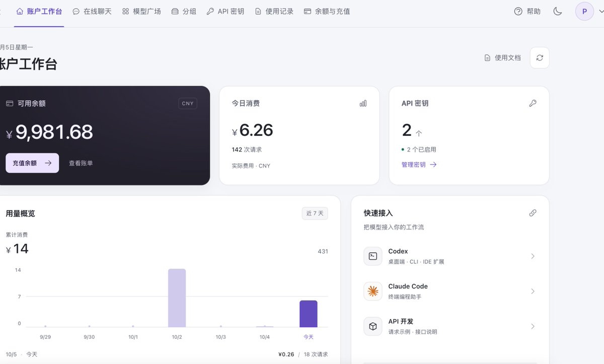Image resolution: width=604 pixels, height=364 pixels.
Task: Click the 142 次请求 text
Action: tap(247, 150)
